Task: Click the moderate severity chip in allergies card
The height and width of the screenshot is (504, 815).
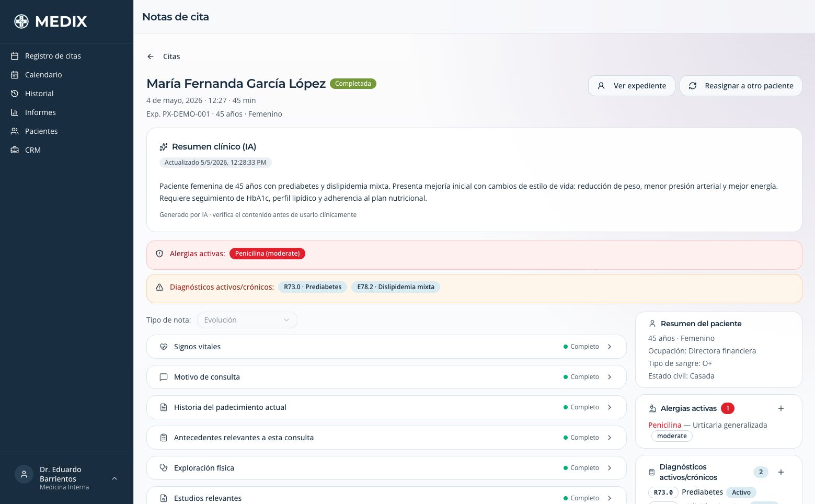Action: tap(672, 436)
